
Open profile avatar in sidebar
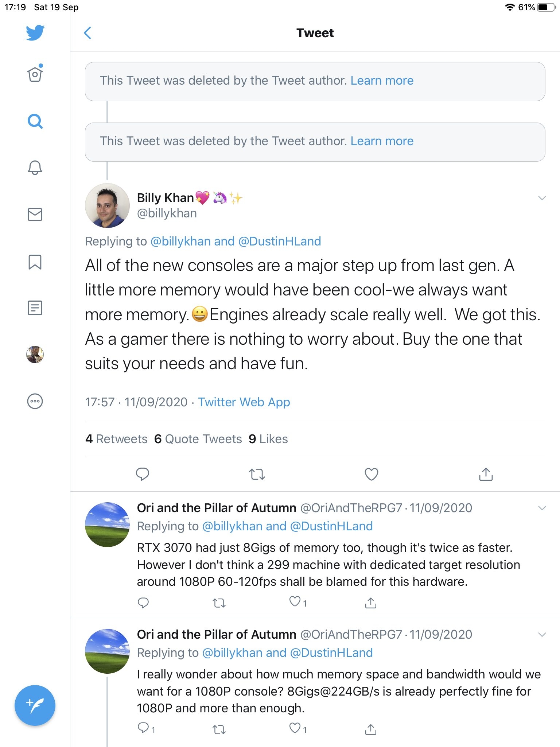(35, 355)
